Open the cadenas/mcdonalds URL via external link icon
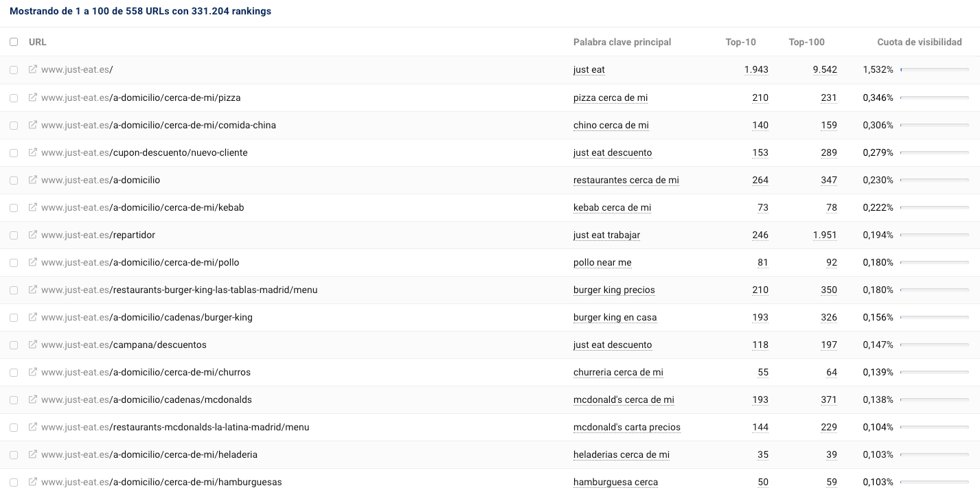 [x=32, y=399]
